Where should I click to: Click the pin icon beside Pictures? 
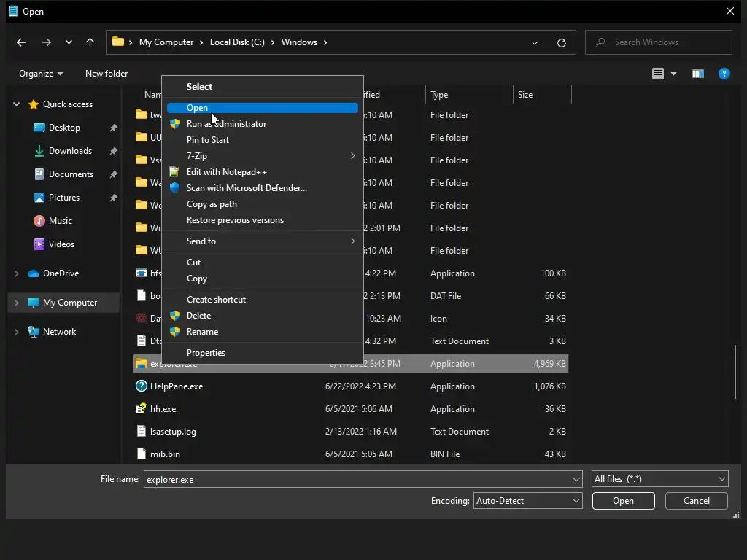[x=113, y=198]
